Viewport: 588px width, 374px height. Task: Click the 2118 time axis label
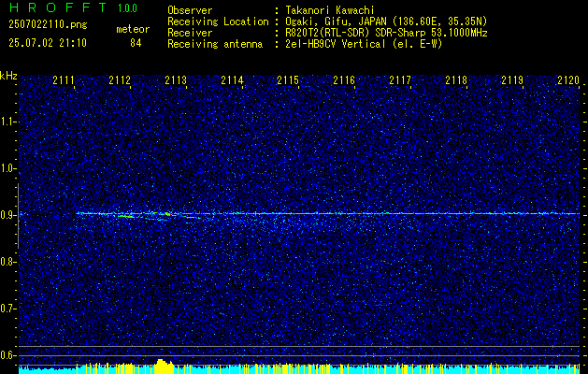456,79
